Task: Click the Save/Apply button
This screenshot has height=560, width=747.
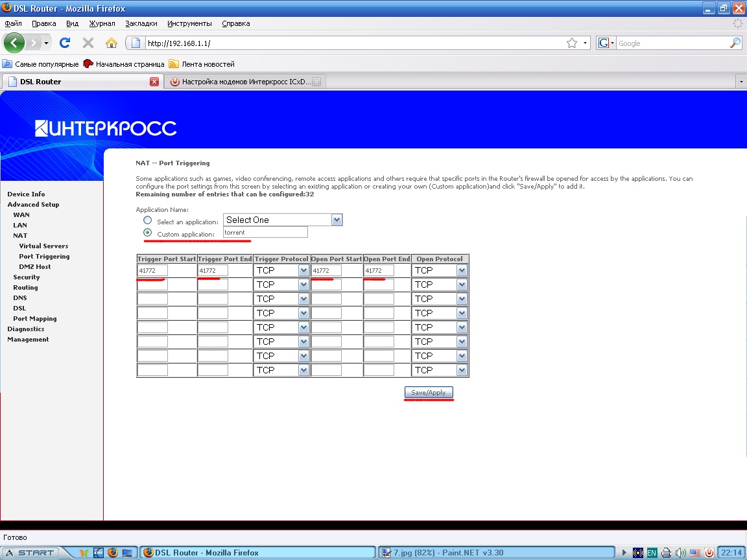Action: click(x=429, y=393)
